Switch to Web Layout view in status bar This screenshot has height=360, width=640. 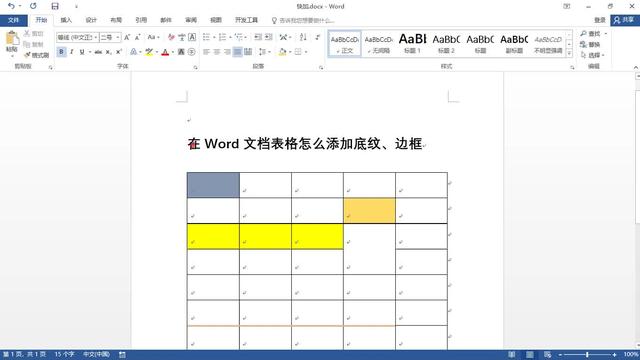(x=547, y=354)
